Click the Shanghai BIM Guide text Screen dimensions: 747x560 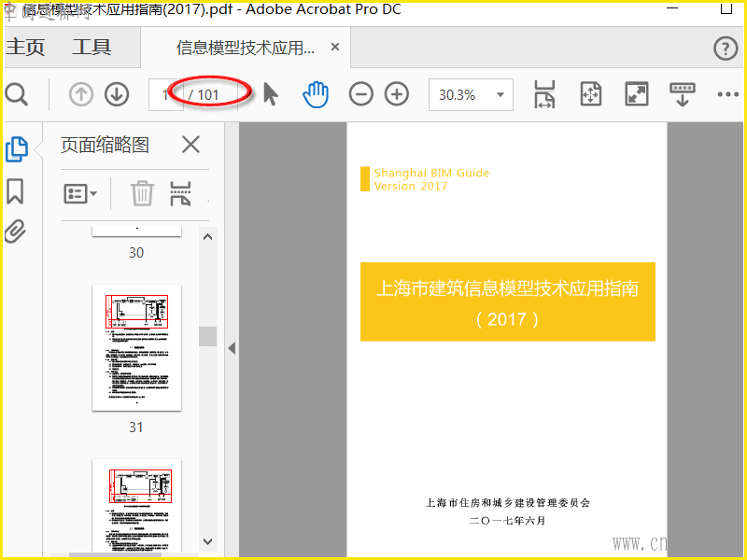click(x=431, y=173)
